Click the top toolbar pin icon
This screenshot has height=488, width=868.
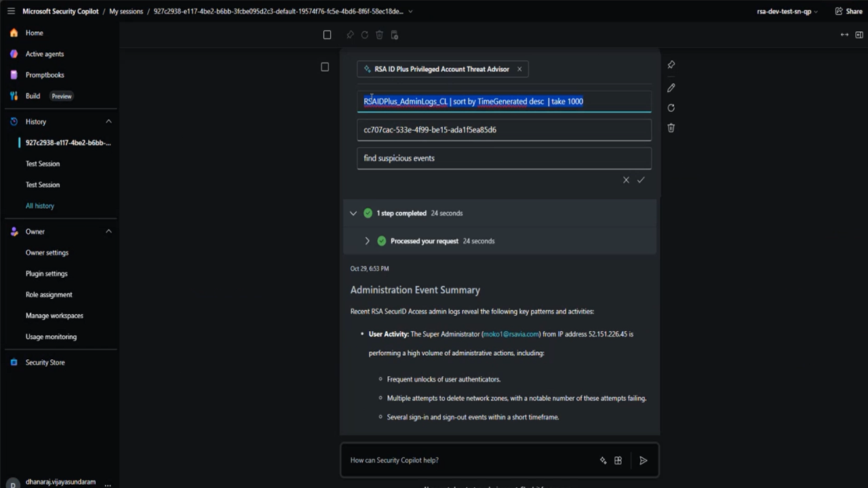pos(350,35)
